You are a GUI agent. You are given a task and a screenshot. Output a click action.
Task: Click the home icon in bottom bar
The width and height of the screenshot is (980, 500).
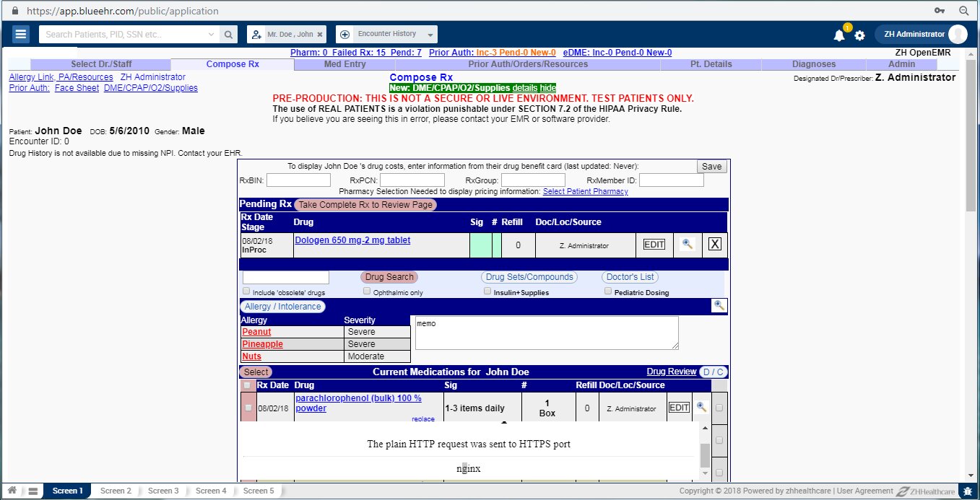12,491
